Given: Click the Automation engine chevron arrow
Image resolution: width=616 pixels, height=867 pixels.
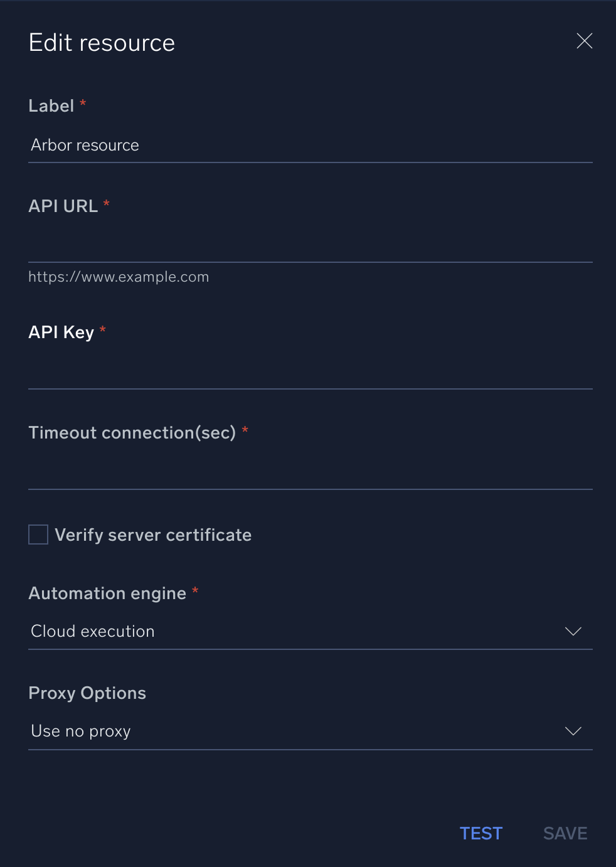Looking at the screenshot, I should [573, 631].
